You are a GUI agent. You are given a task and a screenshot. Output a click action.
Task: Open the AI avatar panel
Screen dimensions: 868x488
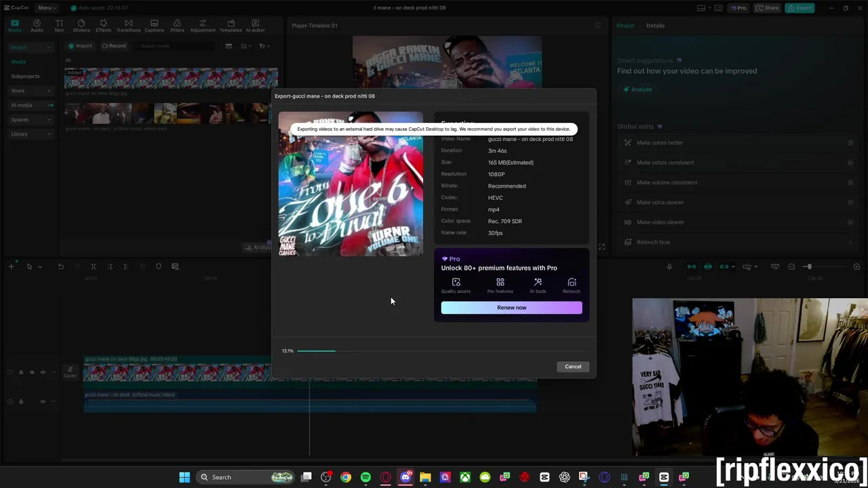click(x=255, y=26)
